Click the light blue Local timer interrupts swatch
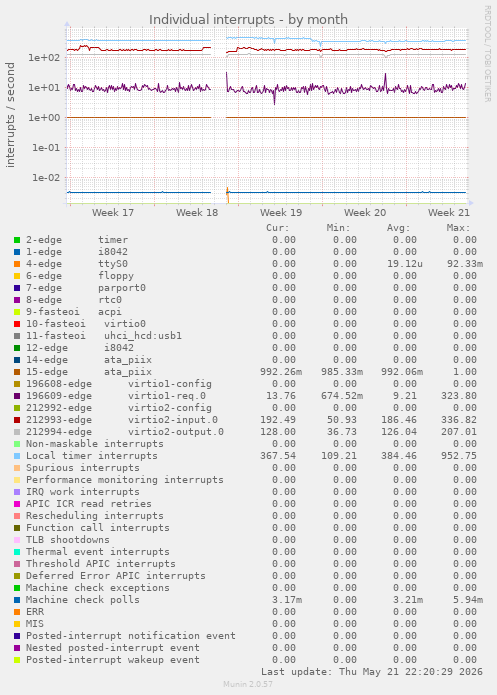This screenshot has height=695, width=497. tap(17, 456)
